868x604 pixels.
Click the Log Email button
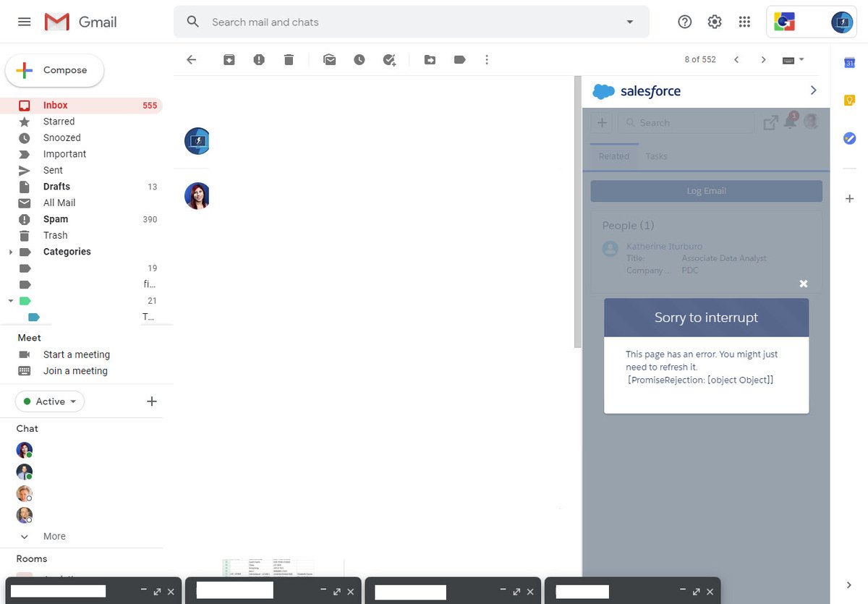pyautogui.click(x=707, y=191)
